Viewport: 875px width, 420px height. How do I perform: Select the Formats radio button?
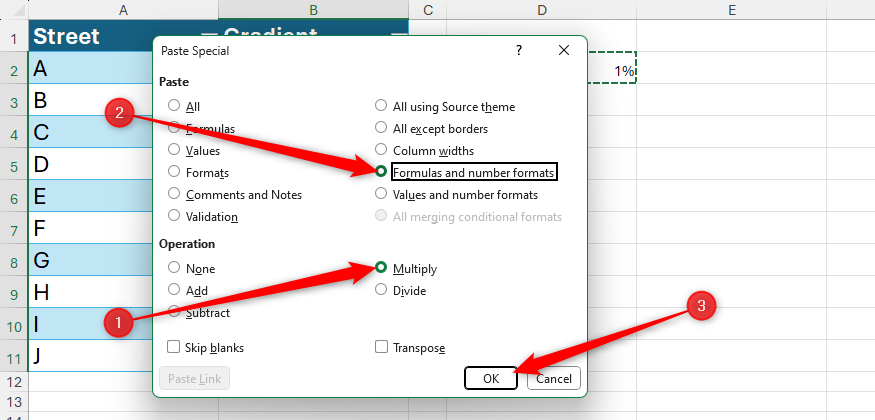pyautogui.click(x=175, y=173)
